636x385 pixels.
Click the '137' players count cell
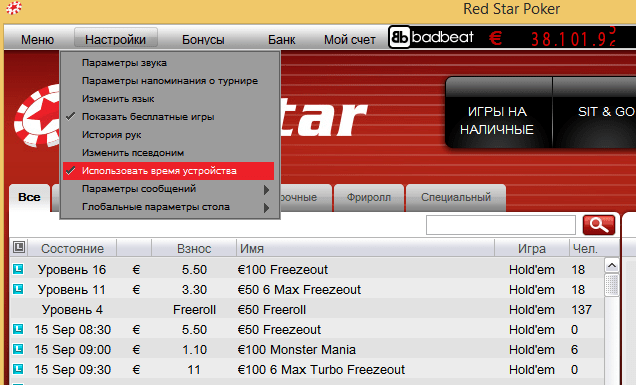click(581, 310)
